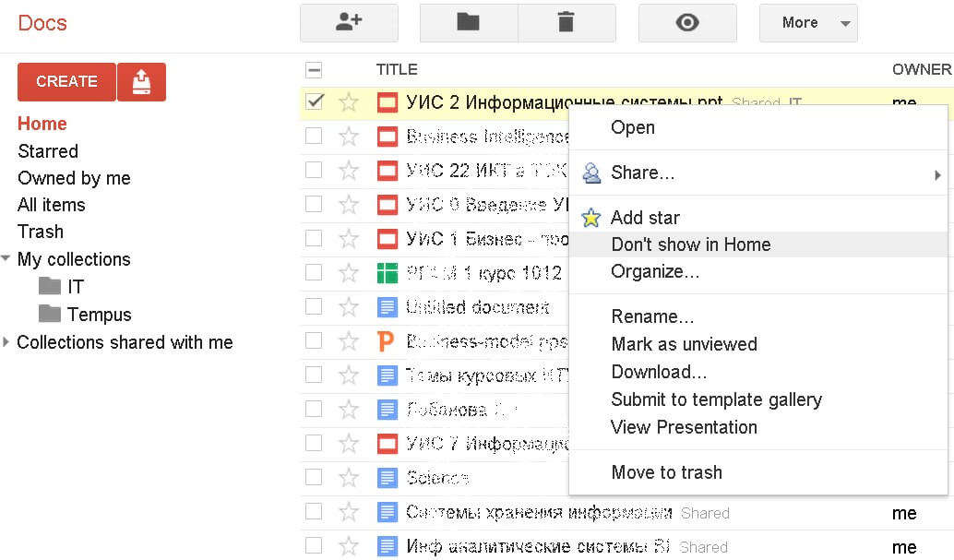
Task: Open All items view
Action: coord(52,205)
